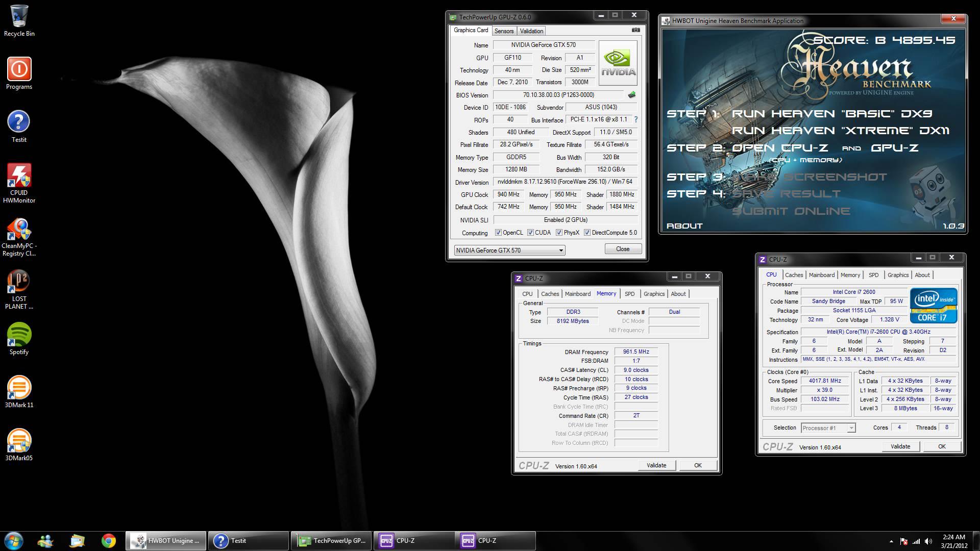Click ABOUT in HWBOT Heaven window

coord(684,226)
